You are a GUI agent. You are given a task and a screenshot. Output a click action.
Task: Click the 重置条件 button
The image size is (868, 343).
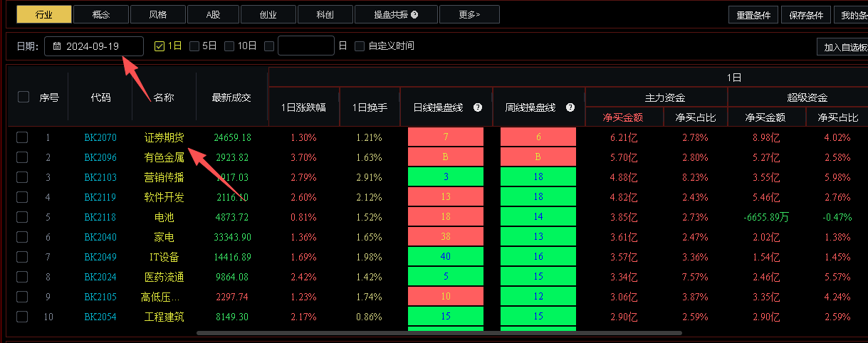click(x=753, y=15)
